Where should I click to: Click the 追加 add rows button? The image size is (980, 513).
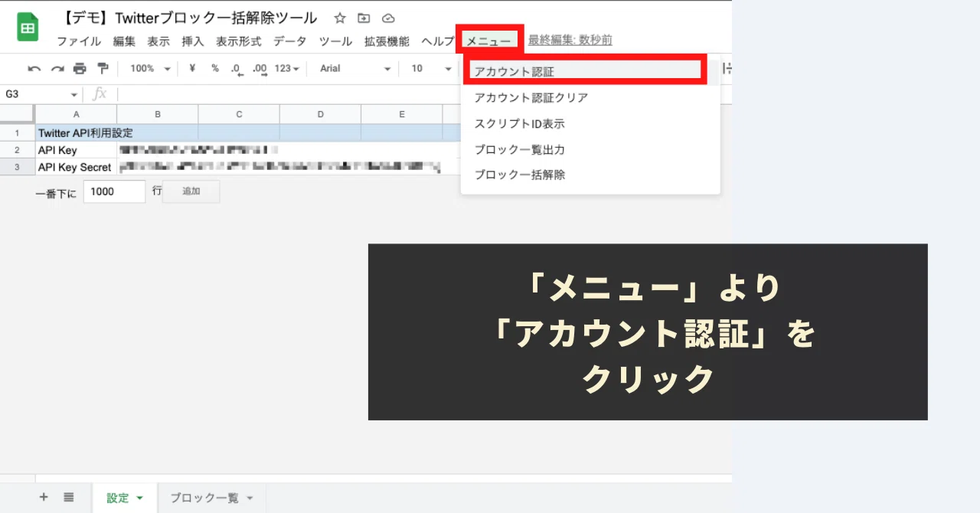pos(191,191)
